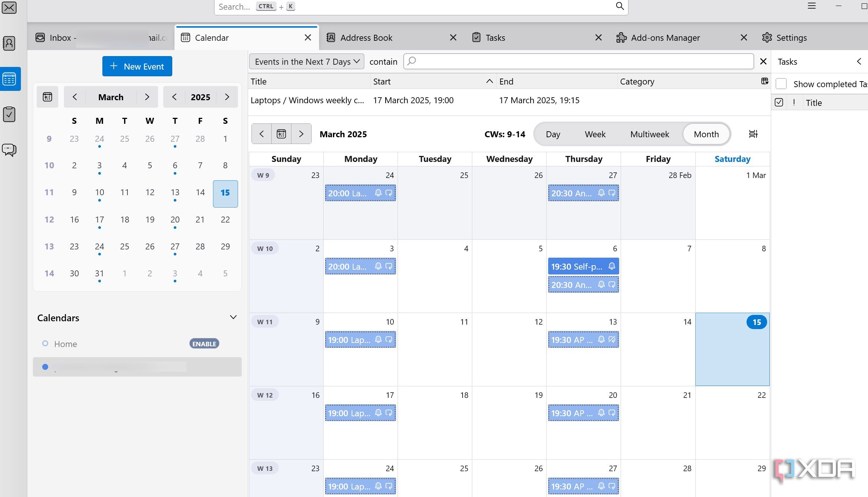Check Show completed Tasks checkbox
This screenshot has width=868, height=497.
781,84
